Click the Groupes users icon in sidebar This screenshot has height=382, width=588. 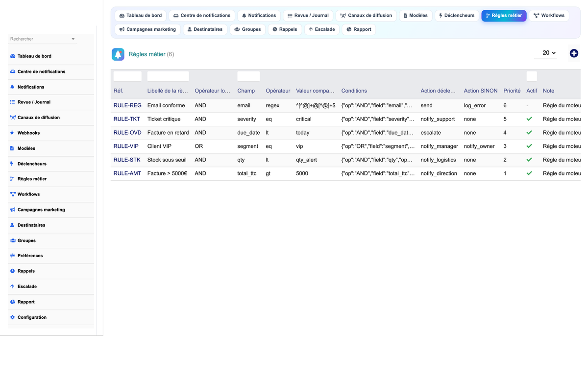pyautogui.click(x=13, y=240)
